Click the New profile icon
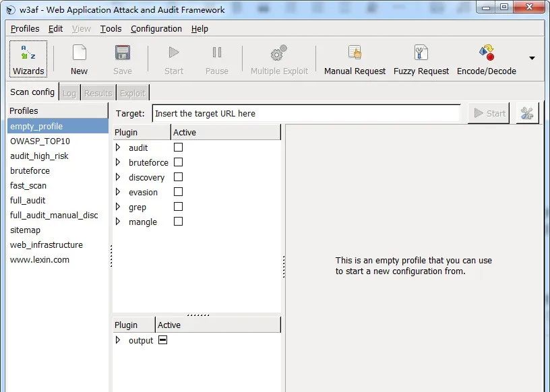The width and height of the screenshot is (550, 392). [79, 59]
